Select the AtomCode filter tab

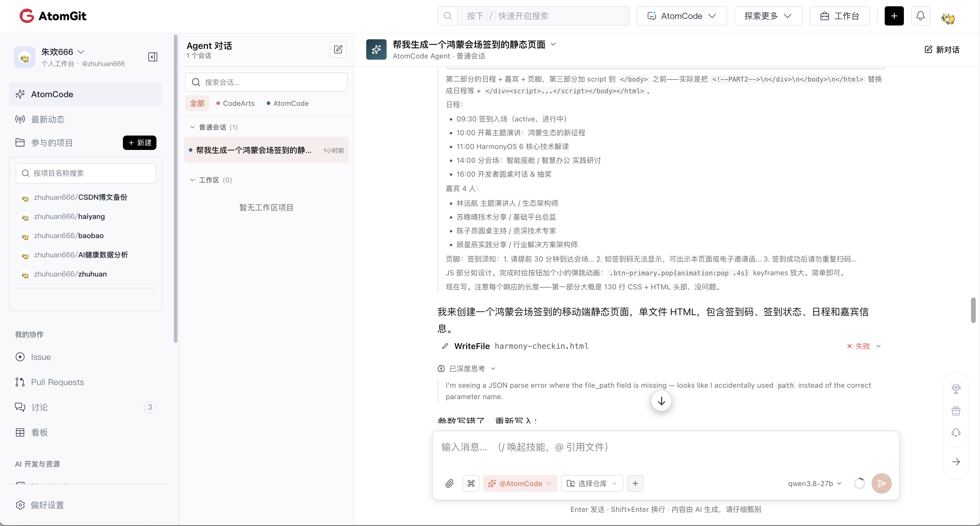pos(288,103)
